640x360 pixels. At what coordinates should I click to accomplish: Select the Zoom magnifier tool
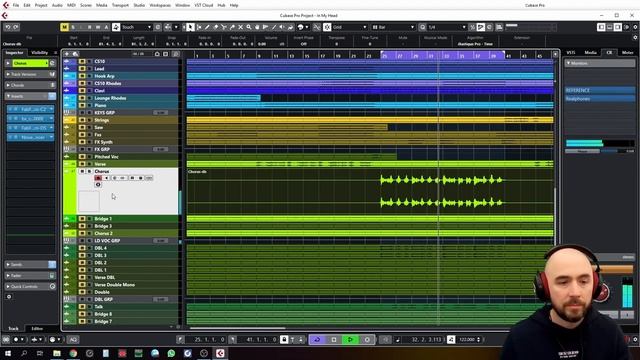pyautogui.click(x=249, y=27)
